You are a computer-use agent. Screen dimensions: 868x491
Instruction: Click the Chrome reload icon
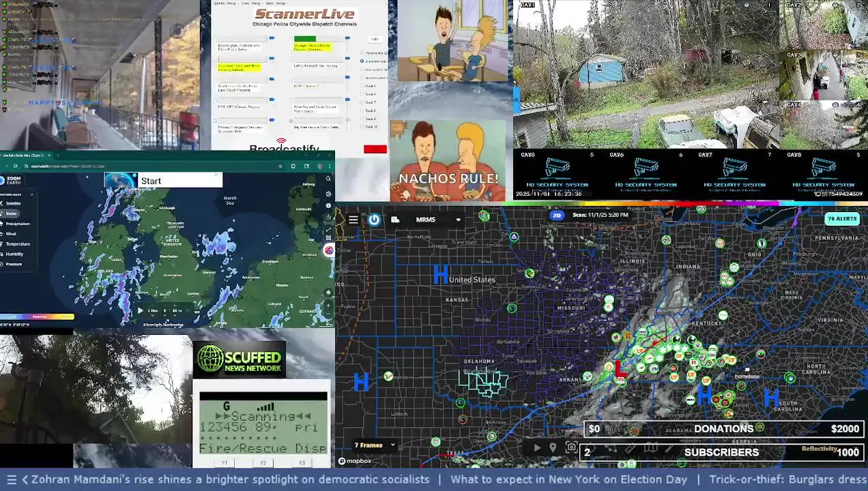click(17, 166)
